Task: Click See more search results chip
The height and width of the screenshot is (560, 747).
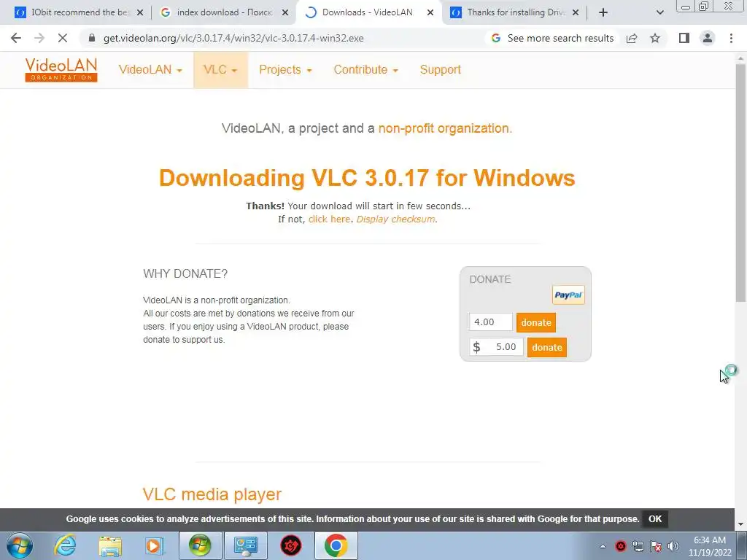Action: click(553, 38)
